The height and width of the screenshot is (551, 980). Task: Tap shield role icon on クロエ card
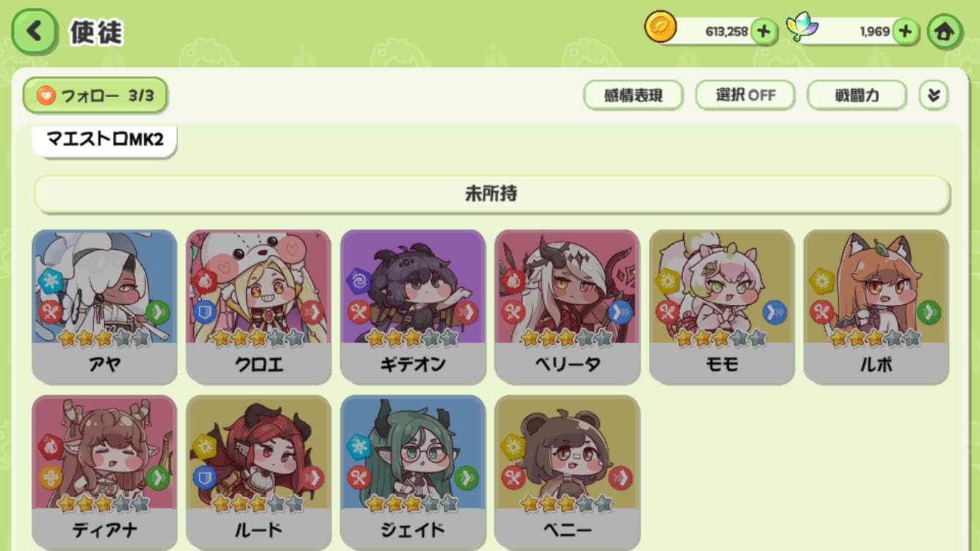(204, 312)
